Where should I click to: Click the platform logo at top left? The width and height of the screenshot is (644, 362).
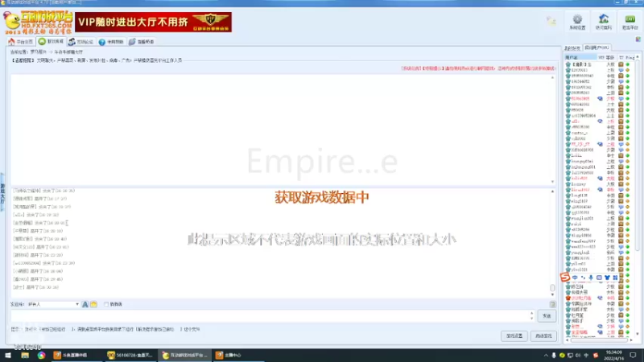(38, 23)
